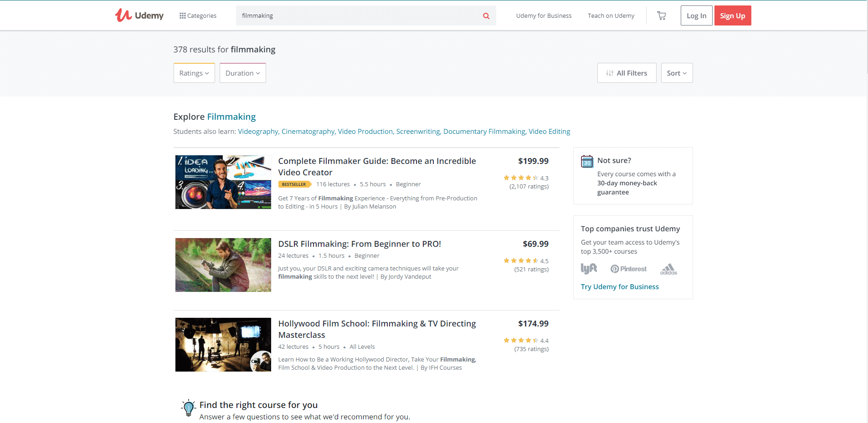The height and width of the screenshot is (423, 868).
Task: Click the Log In button
Action: click(696, 15)
